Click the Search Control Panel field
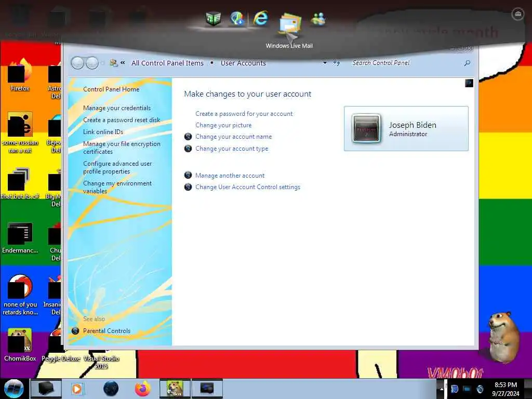This screenshot has height=399, width=532. [x=405, y=63]
